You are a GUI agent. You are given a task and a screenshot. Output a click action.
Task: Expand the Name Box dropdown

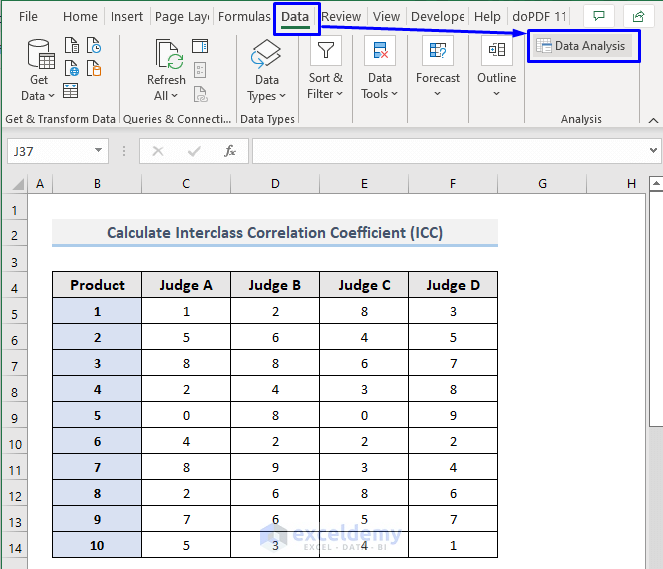tap(99, 151)
